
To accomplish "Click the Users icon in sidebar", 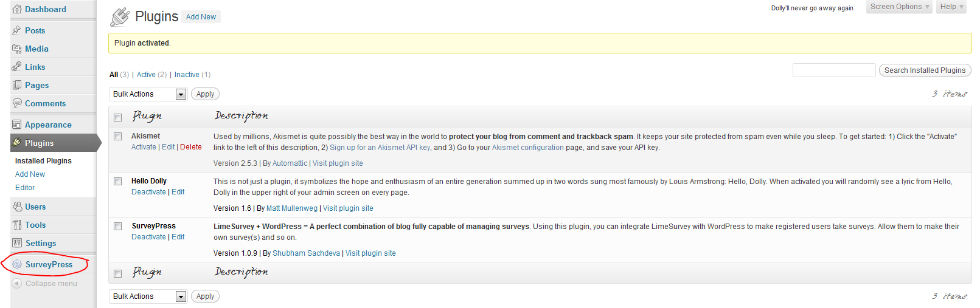I will [x=17, y=207].
